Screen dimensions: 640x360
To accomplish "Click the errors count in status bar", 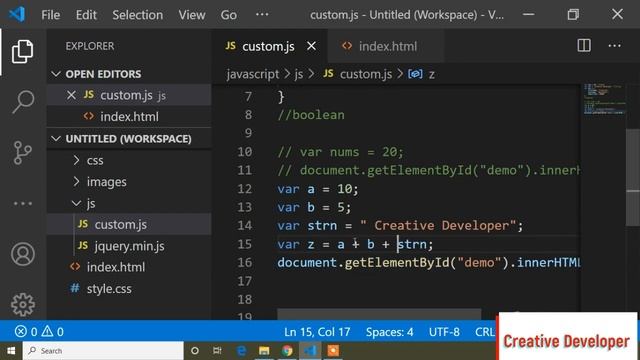I will [x=26, y=331].
